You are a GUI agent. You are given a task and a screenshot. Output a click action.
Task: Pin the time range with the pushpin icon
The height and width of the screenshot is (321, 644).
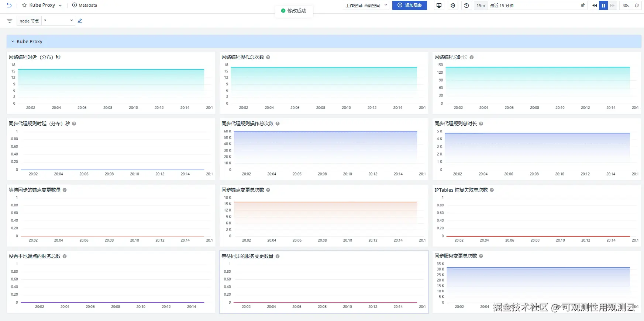(x=582, y=6)
